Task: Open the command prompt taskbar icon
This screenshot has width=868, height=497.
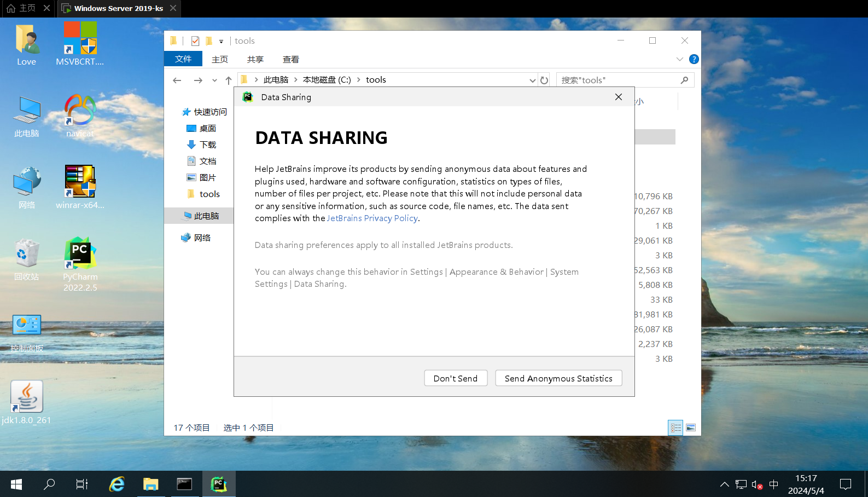Action: click(x=184, y=484)
